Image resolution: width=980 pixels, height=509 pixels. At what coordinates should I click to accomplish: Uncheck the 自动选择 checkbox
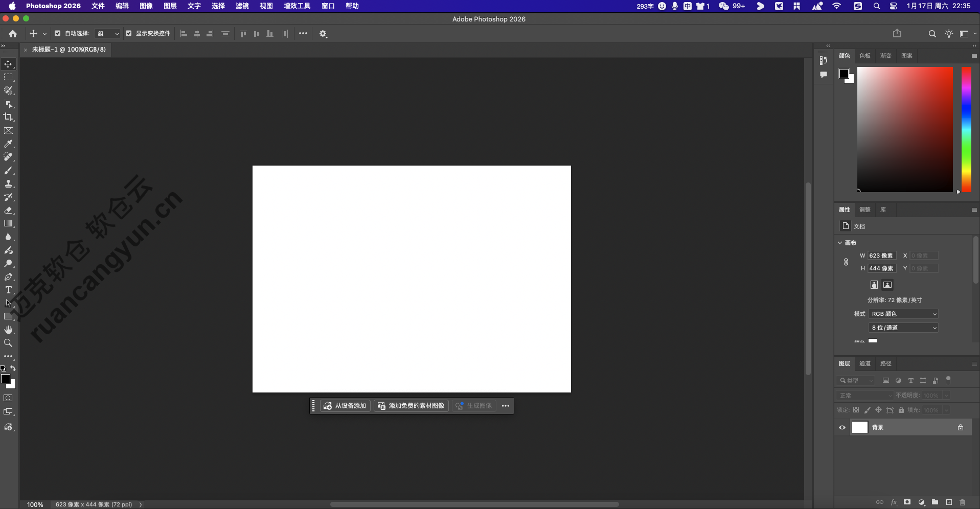(x=58, y=34)
